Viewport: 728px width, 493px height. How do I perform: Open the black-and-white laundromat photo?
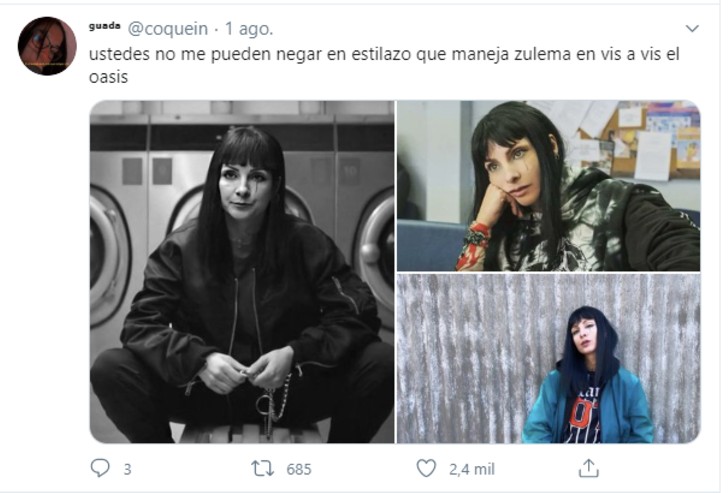242,272
